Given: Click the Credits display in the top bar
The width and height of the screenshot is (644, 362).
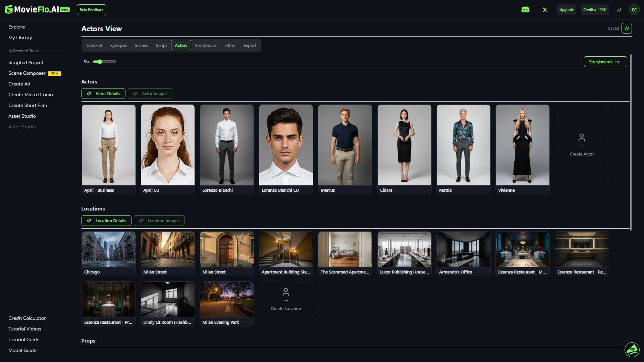Looking at the screenshot, I should (595, 10).
